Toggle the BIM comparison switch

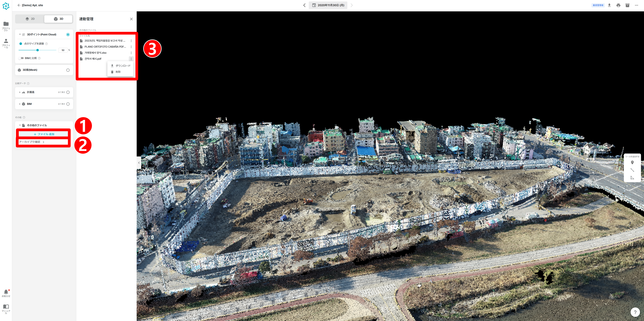point(21,58)
